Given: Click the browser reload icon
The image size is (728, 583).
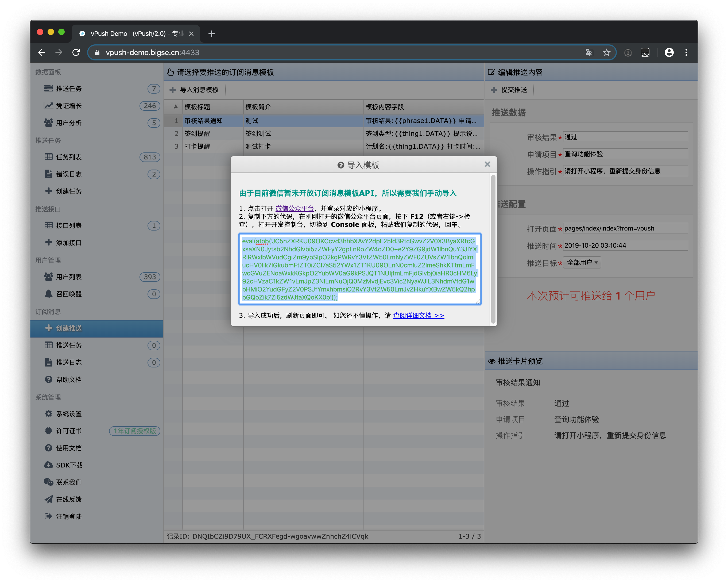Looking at the screenshot, I should (76, 52).
